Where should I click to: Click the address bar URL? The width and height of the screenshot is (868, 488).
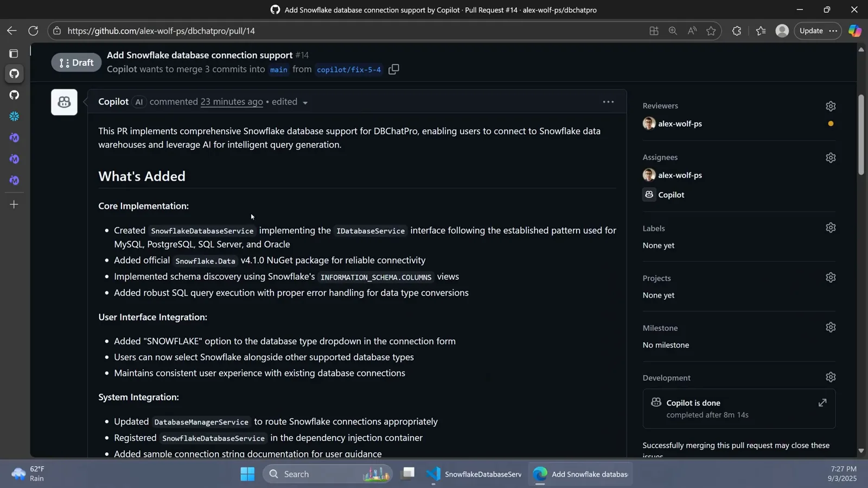coord(161,31)
